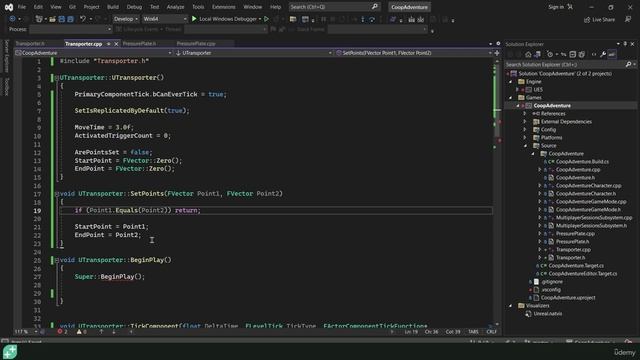
Task: Open the Debug menu
Action: (134, 7)
